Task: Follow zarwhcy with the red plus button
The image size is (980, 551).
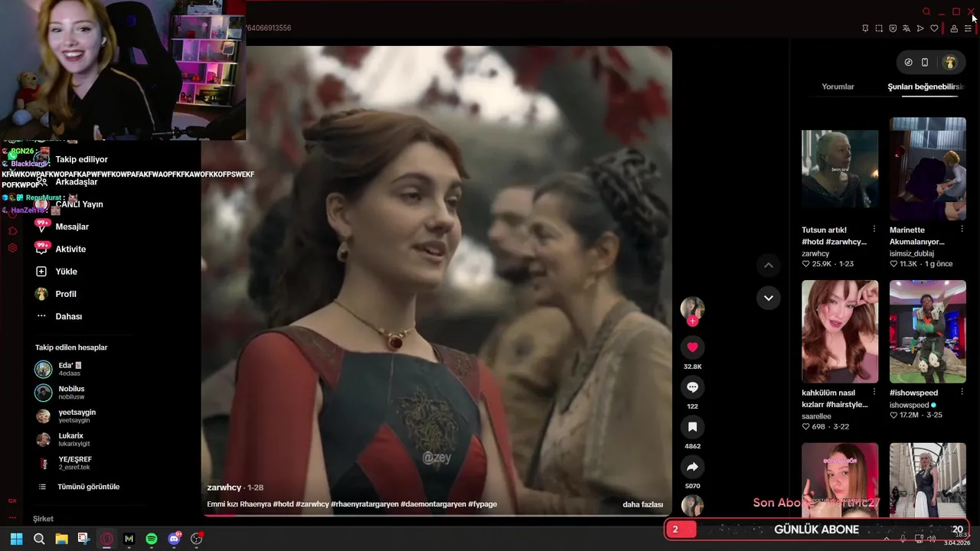Action: pyautogui.click(x=692, y=321)
